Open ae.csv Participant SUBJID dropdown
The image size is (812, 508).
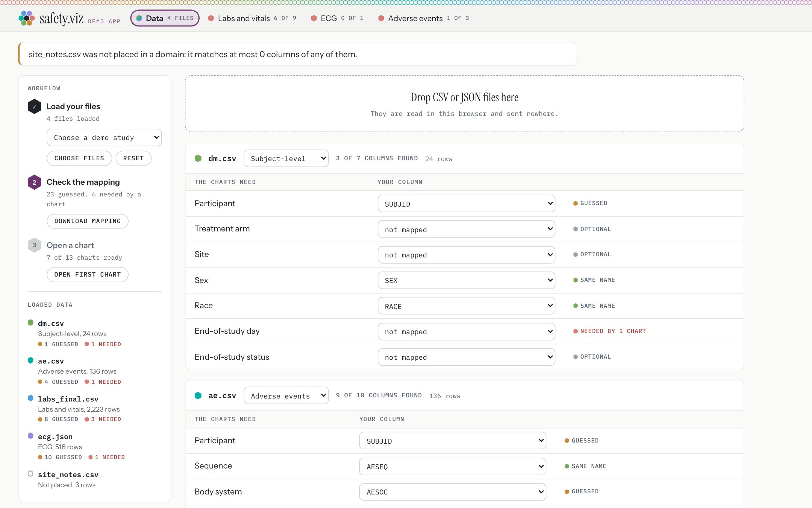coord(453,441)
